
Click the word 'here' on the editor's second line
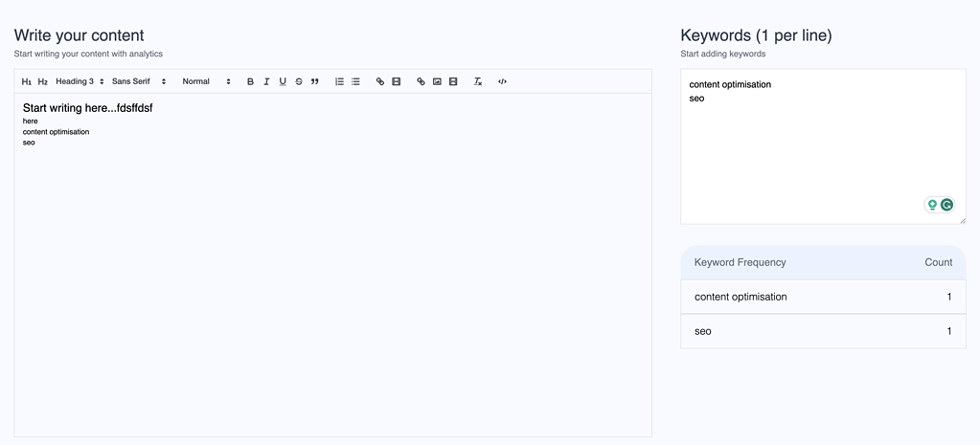point(30,122)
